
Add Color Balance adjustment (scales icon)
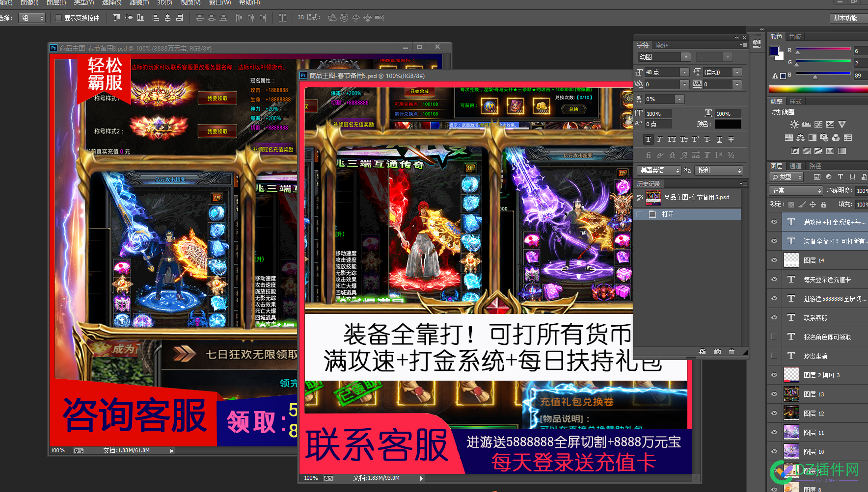pos(801,138)
